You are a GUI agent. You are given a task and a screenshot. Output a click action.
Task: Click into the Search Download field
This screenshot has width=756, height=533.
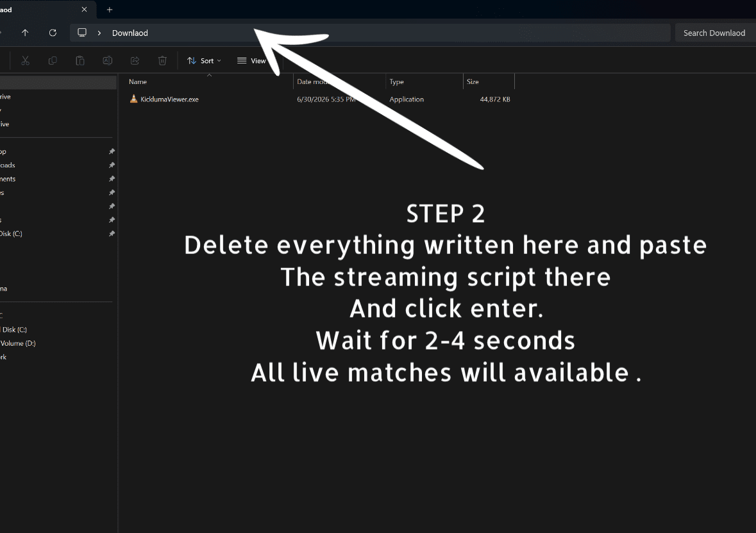[716, 33]
